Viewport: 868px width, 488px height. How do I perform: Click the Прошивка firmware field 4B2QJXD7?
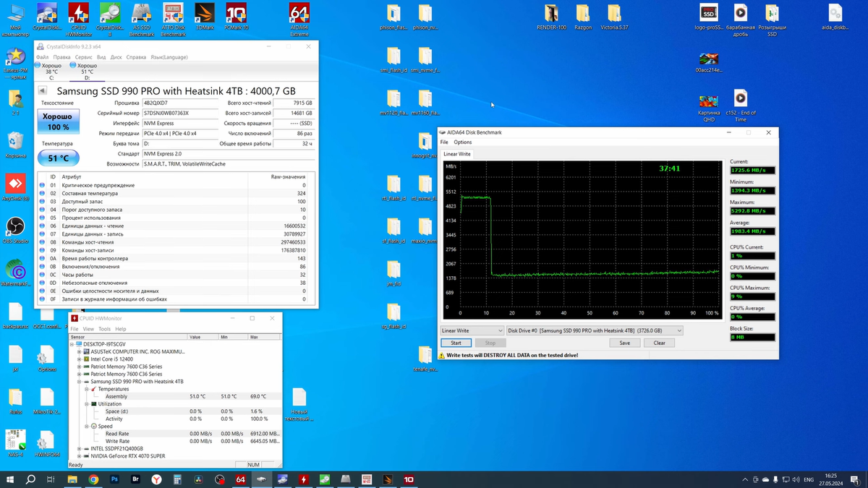click(179, 103)
